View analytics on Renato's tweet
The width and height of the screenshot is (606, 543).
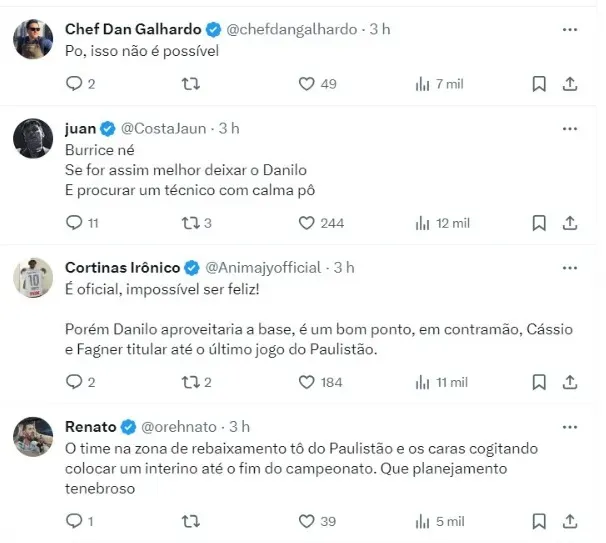pos(423,521)
